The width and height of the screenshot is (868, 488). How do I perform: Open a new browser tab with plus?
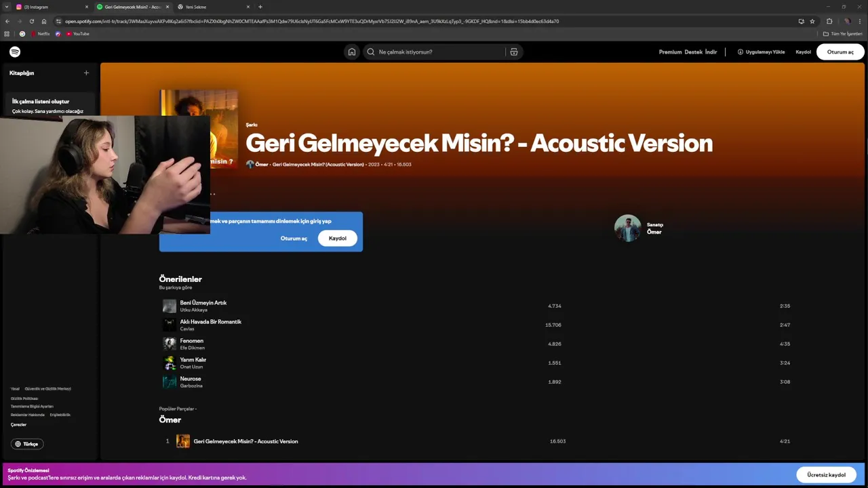click(x=260, y=7)
